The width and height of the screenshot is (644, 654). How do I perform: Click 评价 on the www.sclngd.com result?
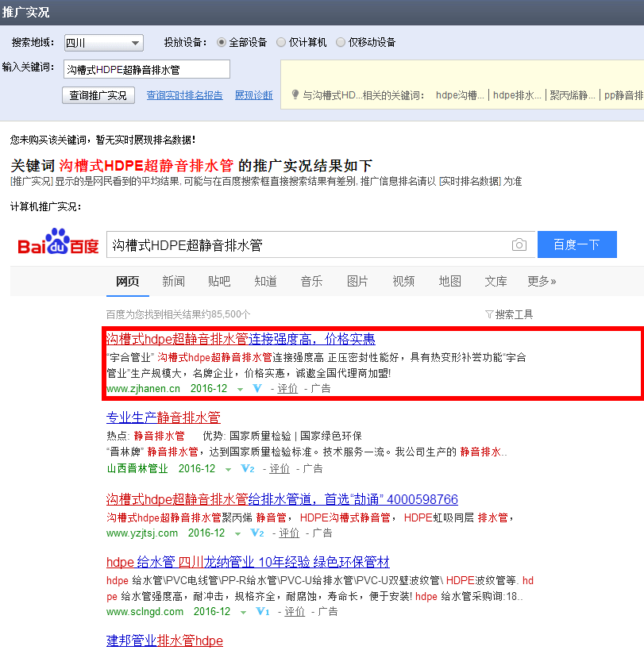click(295, 611)
